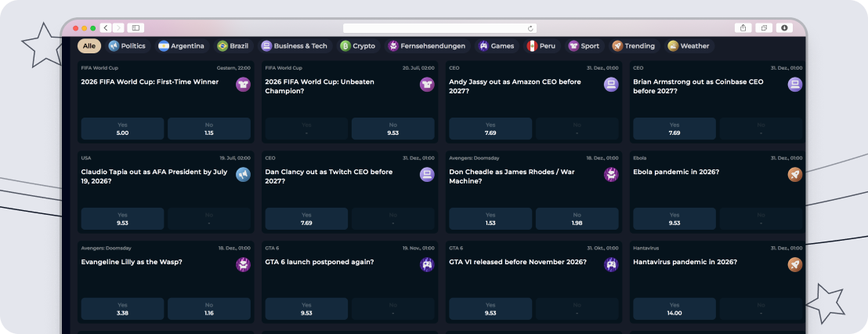Select the Games category tab
Image resolution: width=868 pixels, height=334 pixels.
497,46
